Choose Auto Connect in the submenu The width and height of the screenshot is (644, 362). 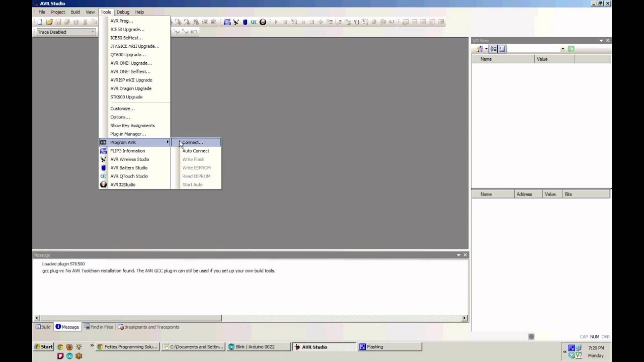coord(196,151)
